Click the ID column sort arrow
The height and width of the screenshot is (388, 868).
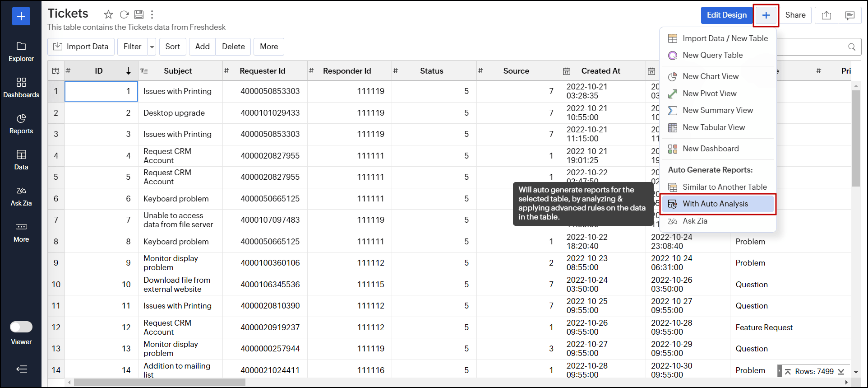coord(129,71)
